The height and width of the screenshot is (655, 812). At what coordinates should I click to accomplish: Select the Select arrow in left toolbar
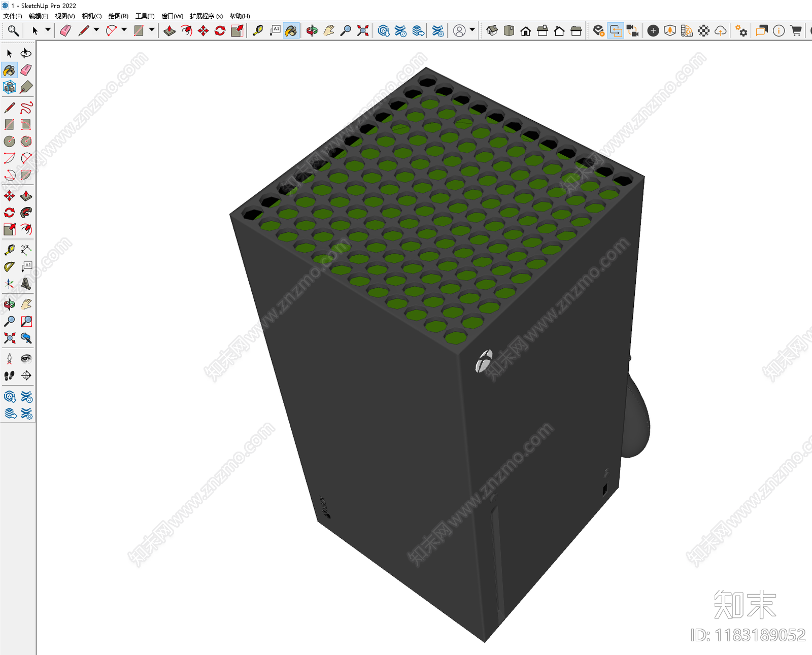click(9, 53)
